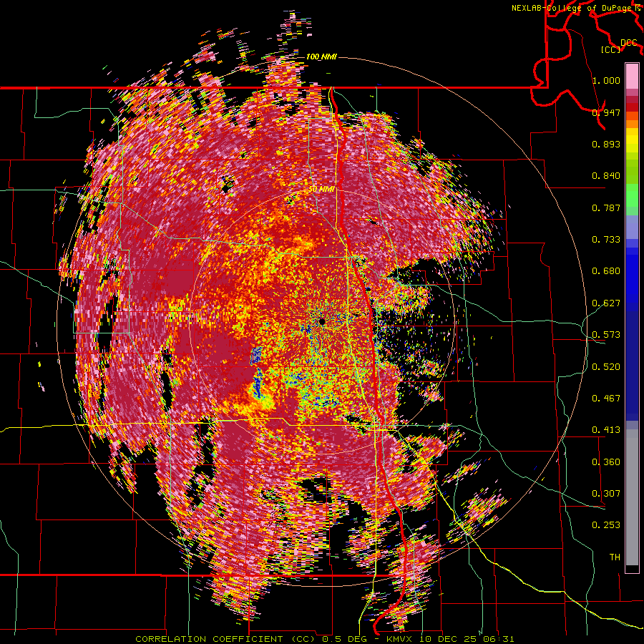Pick the gray band on the color bar
The width and height of the screenshot is (644, 644).
tap(632, 497)
